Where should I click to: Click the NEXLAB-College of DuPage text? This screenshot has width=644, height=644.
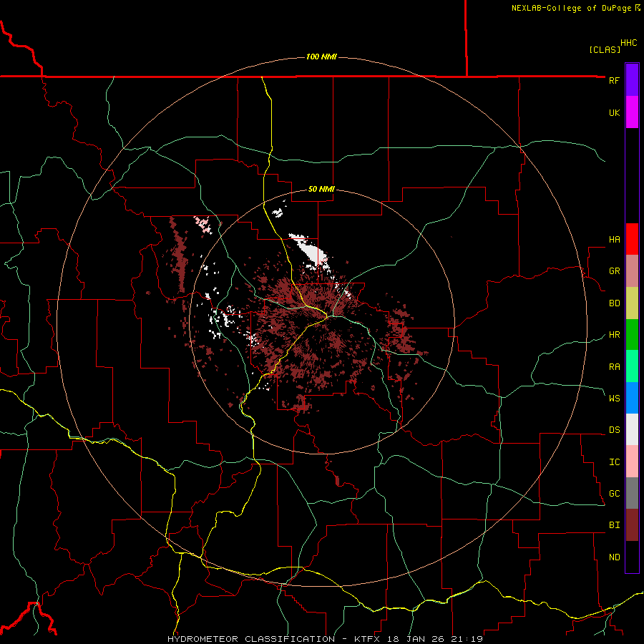pos(571,8)
